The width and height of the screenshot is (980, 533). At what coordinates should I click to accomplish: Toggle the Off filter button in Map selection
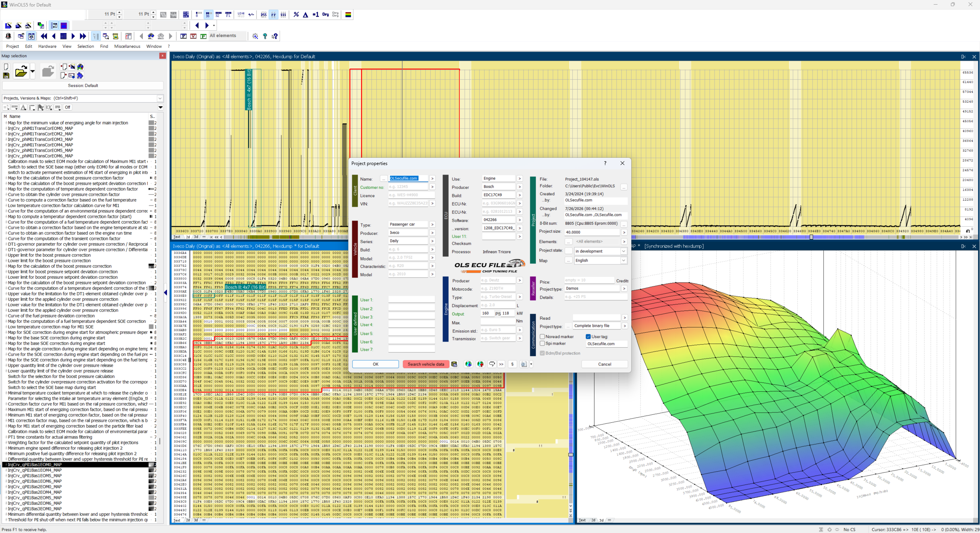67,107
